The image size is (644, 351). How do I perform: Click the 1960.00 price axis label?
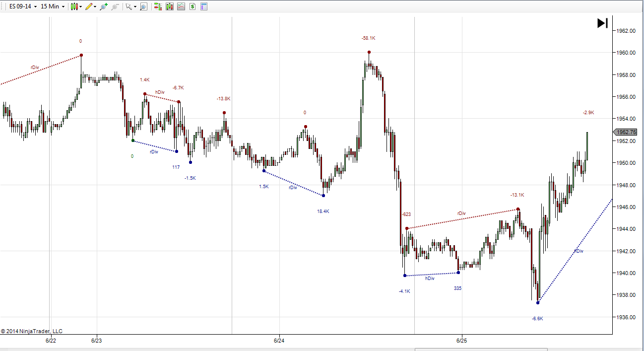625,53
